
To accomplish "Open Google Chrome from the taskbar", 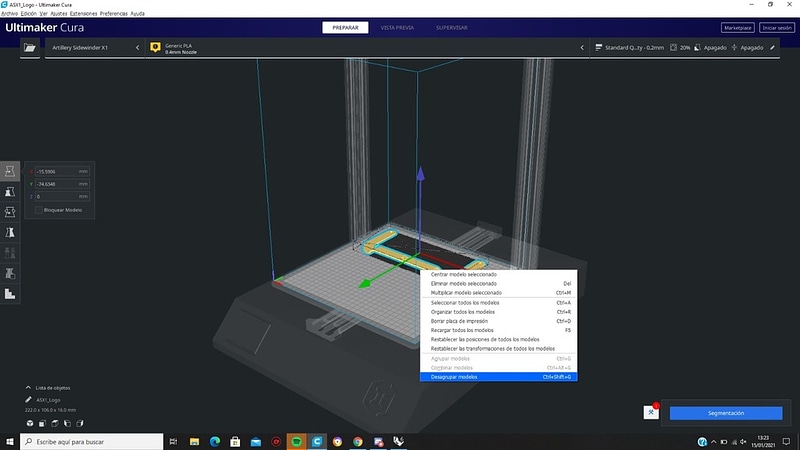I will pos(358,442).
